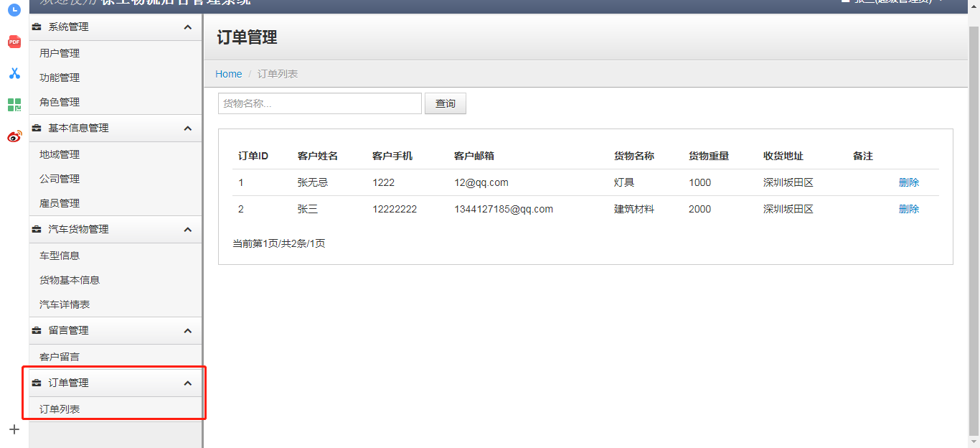Click briefcase icon beside 系统管理
This screenshot has width=980, height=448.
click(x=37, y=27)
